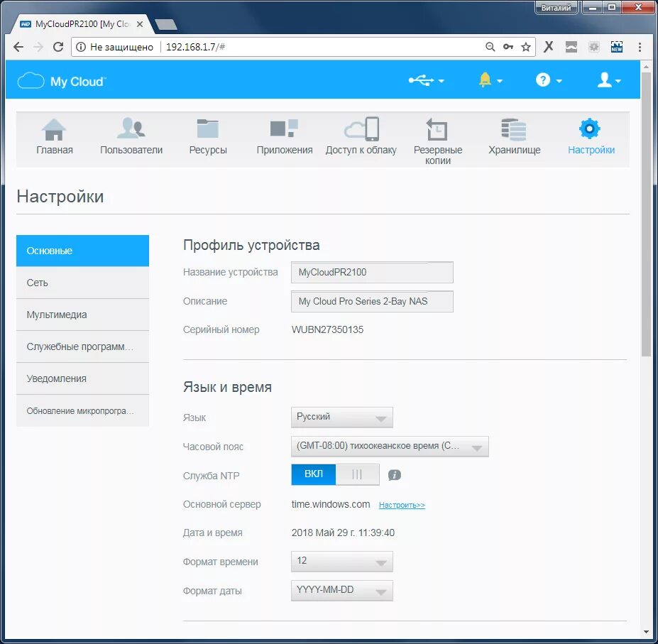Open the USB devices menu icon

tap(426, 80)
